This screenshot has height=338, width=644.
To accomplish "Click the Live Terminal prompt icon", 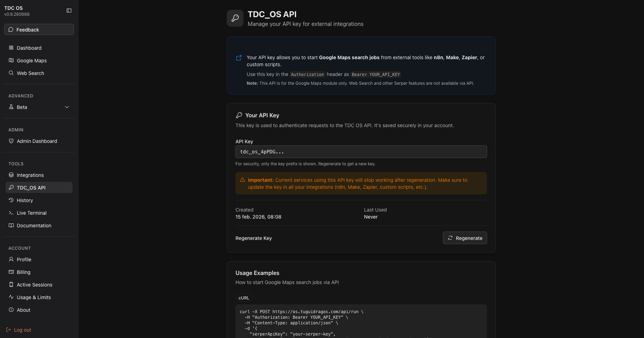I will coord(11,213).
